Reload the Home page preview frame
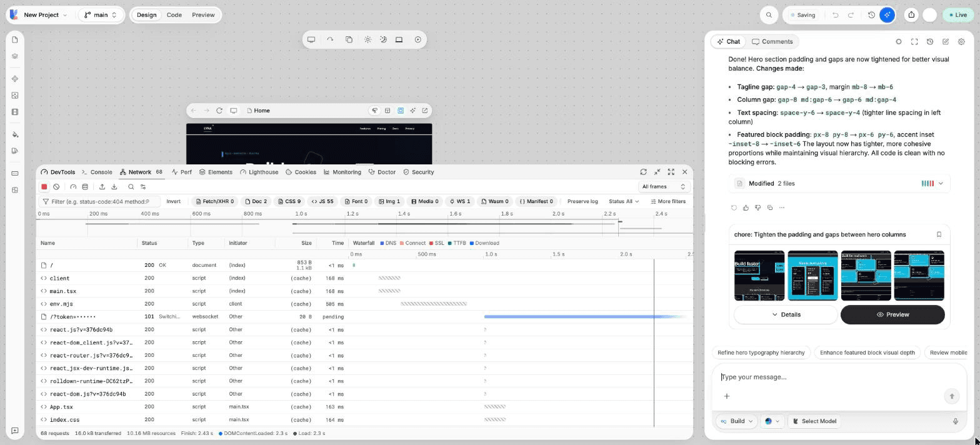980x445 pixels. [219, 111]
